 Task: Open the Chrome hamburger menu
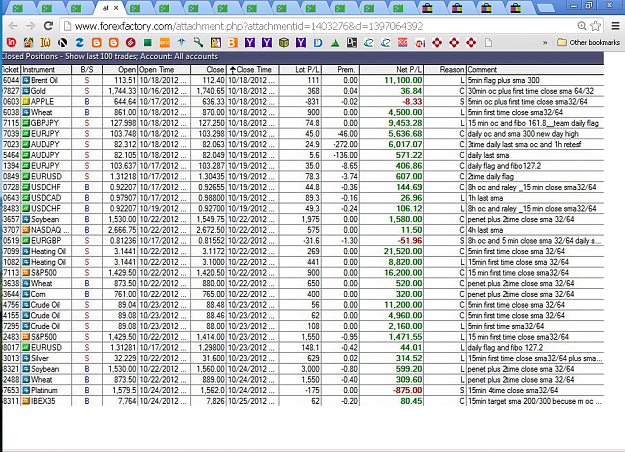pyautogui.click(x=615, y=26)
